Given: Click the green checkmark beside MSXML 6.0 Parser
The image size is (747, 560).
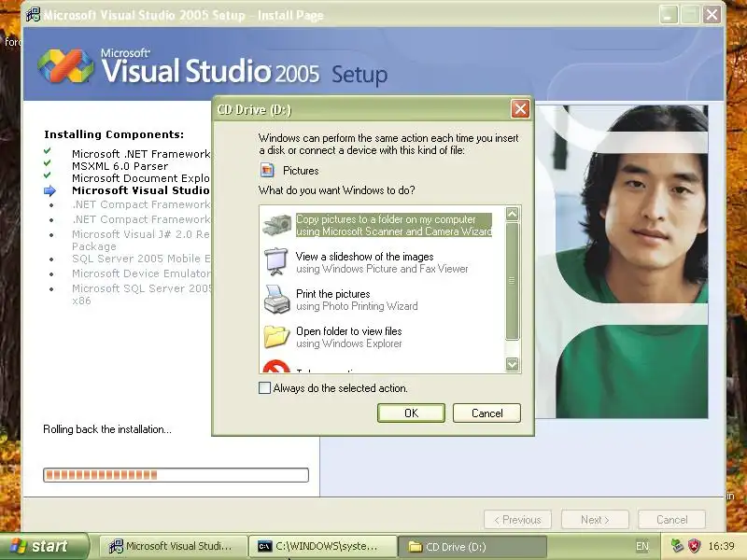Looking at the screenshot, I should [x=48, y=162].
